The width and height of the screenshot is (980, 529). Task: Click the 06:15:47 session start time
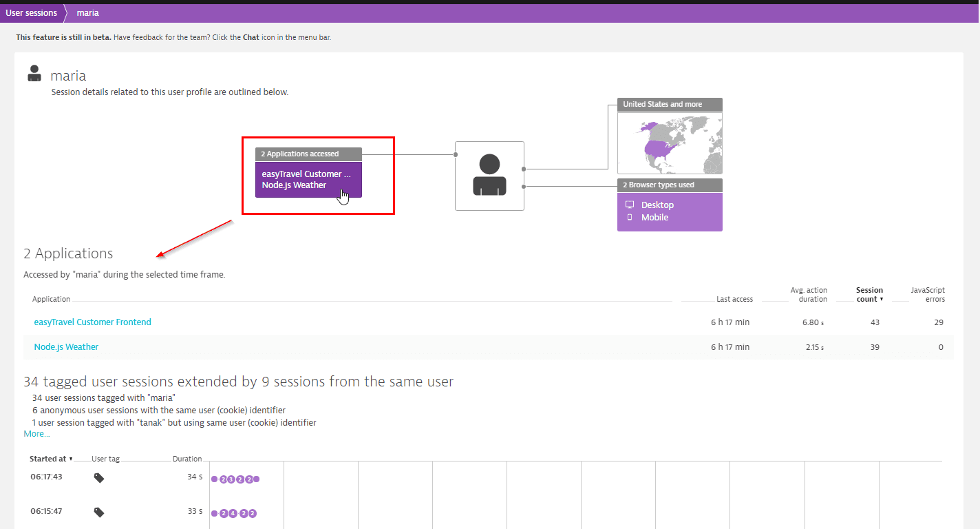tap(47, 512)
